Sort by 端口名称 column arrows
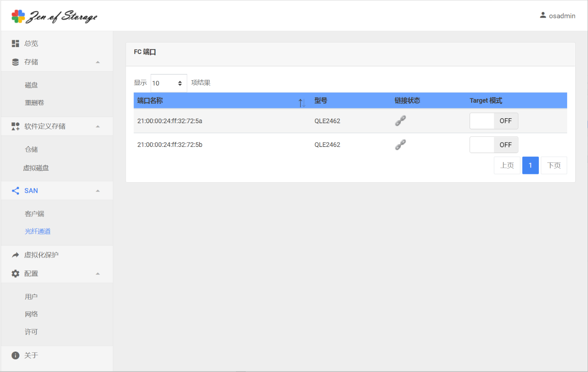 pos(302,103)
